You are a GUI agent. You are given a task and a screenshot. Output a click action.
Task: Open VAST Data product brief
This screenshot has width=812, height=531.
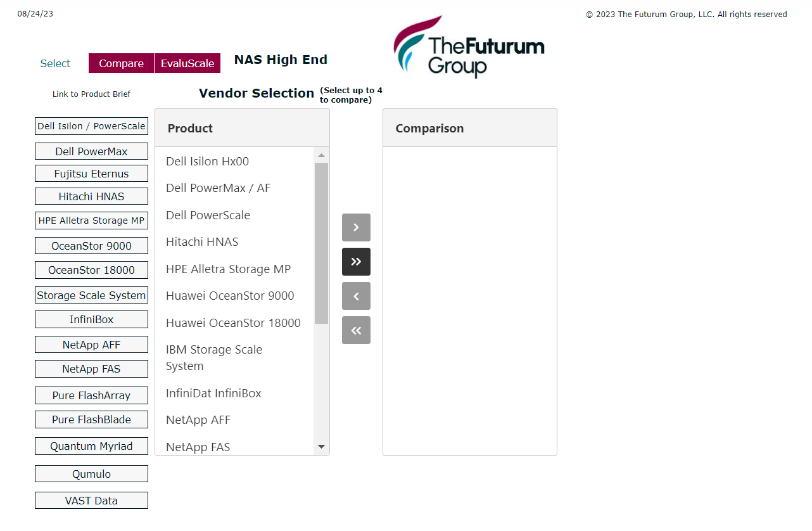91,501
